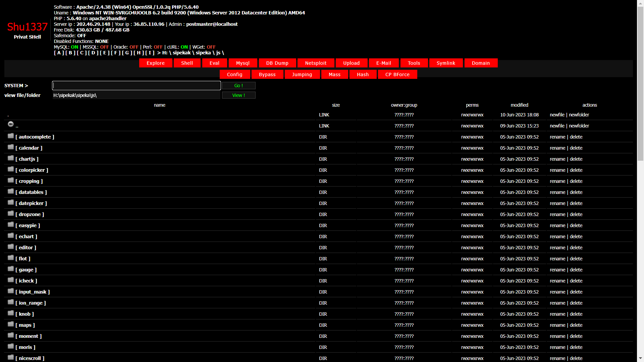Click the knob folder icon

pos(11,313)
